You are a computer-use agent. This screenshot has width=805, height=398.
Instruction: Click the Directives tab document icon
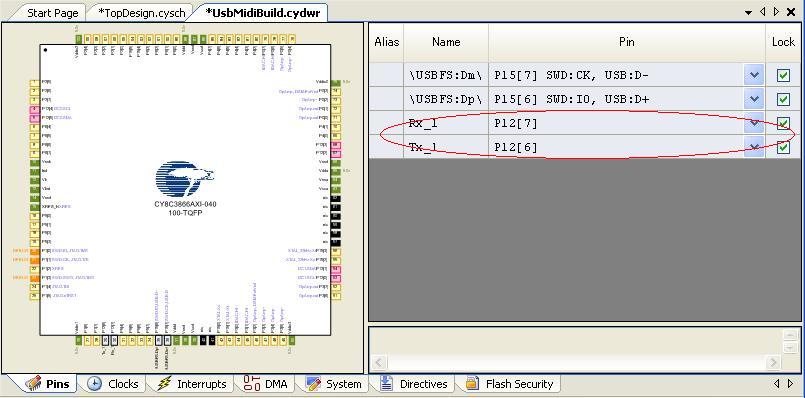tap(387, 384)
